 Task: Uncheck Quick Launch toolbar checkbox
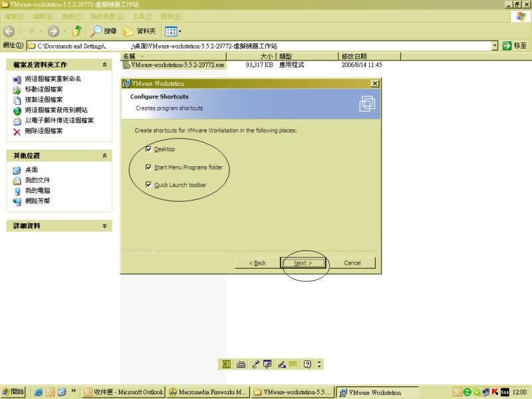click(x=148, y=184)
